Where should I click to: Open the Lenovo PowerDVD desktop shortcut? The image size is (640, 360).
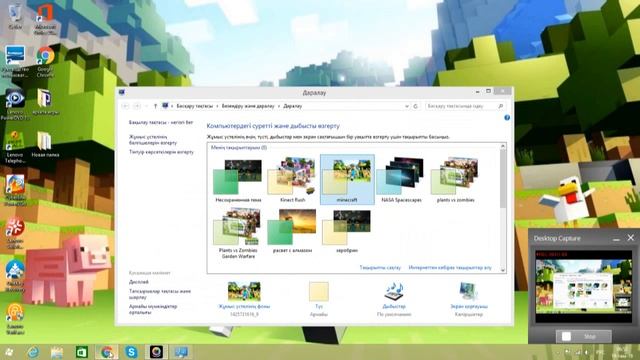(x=15, y=104)
